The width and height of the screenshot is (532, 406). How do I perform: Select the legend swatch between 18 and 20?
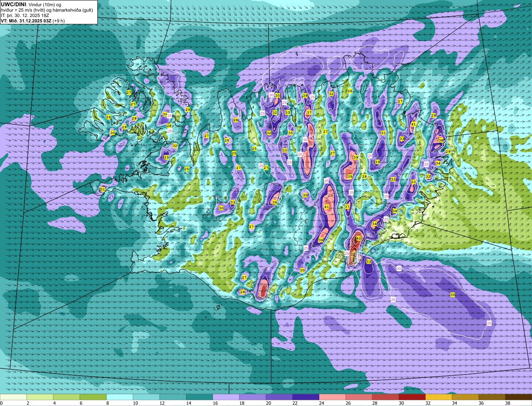(x=253, y=397)
